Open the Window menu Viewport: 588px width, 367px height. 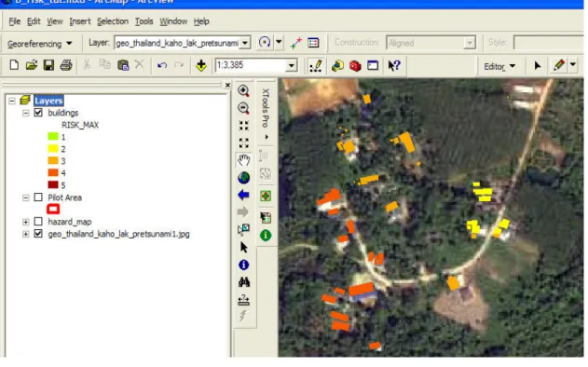click(173, 21)
